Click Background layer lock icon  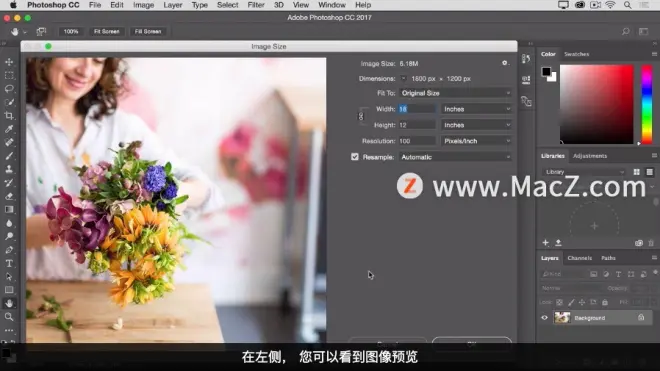click(x=641, y=318)
